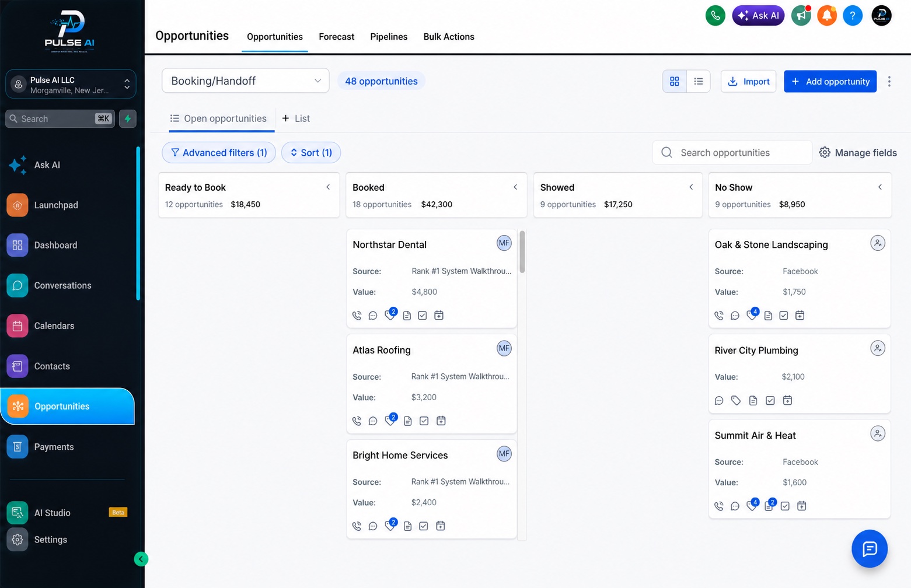The image size is (911, 588).
Task: Click the tasks checkbox icon on Bright Home Services card
Action: 424,526
